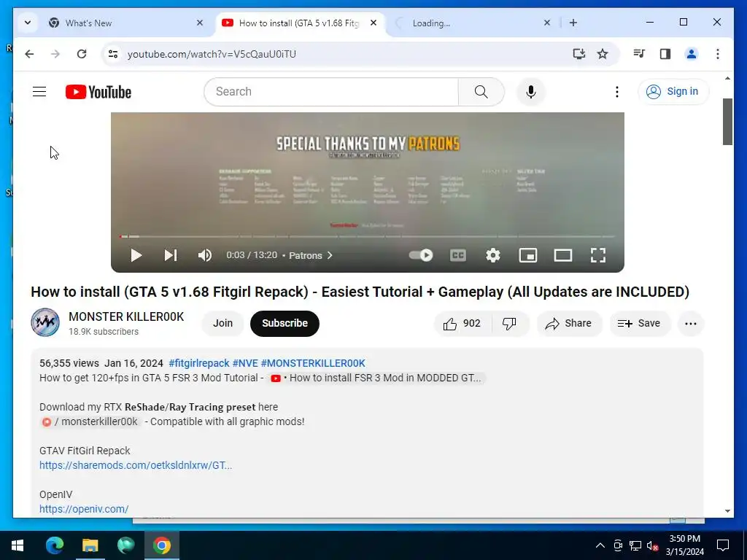This screenshot has width=747, height=560.
Task: Open the Chrome profile menu
Action: [692, 54]
